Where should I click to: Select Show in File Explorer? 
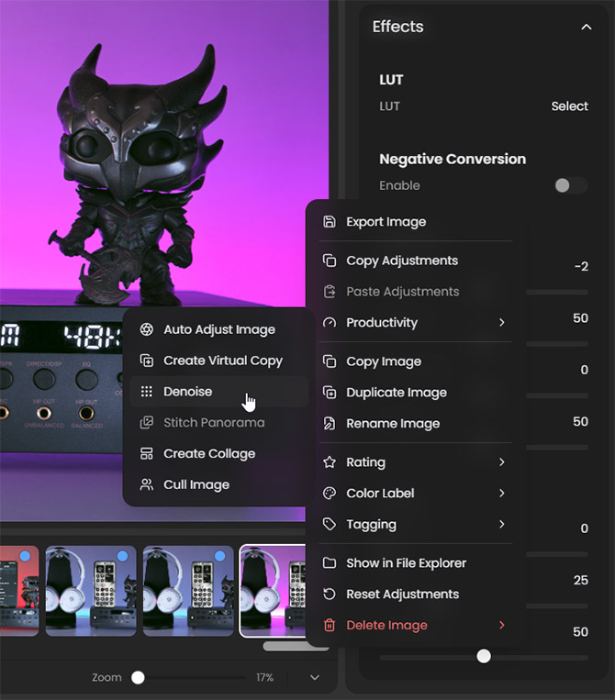click(x=406, y=563)
